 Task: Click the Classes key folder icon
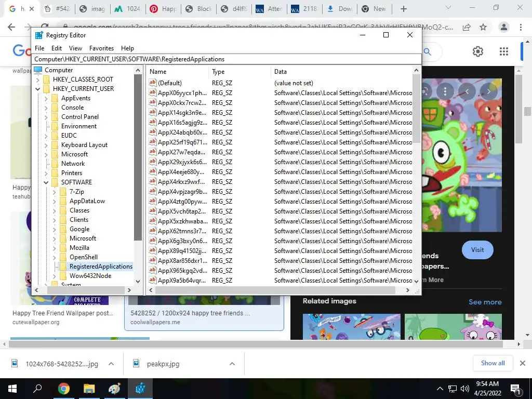tap(63, 210)
